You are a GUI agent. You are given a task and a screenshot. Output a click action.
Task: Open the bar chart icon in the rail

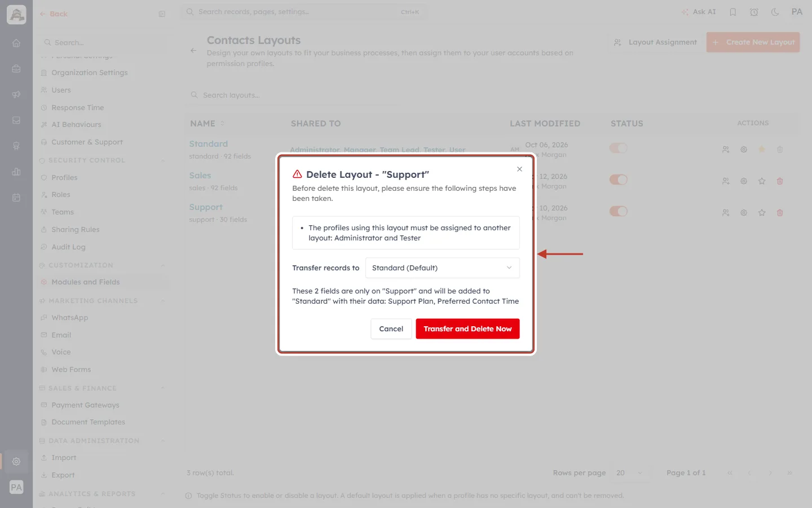point(16,172)
